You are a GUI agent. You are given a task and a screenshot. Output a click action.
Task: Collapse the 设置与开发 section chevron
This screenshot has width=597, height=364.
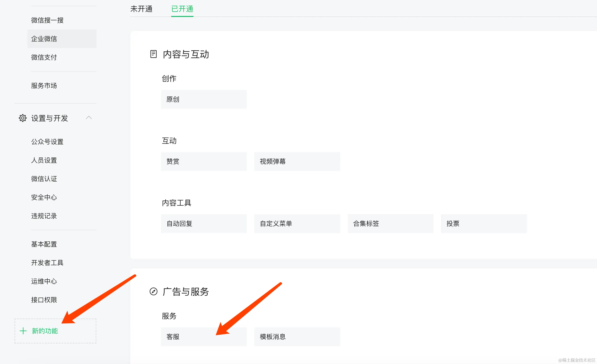coord(89,118)
